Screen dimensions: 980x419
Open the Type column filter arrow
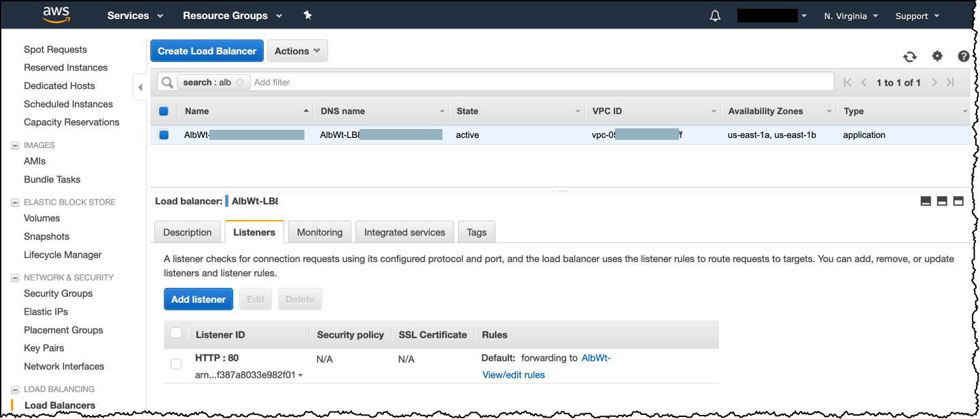(x=965, y=111)
